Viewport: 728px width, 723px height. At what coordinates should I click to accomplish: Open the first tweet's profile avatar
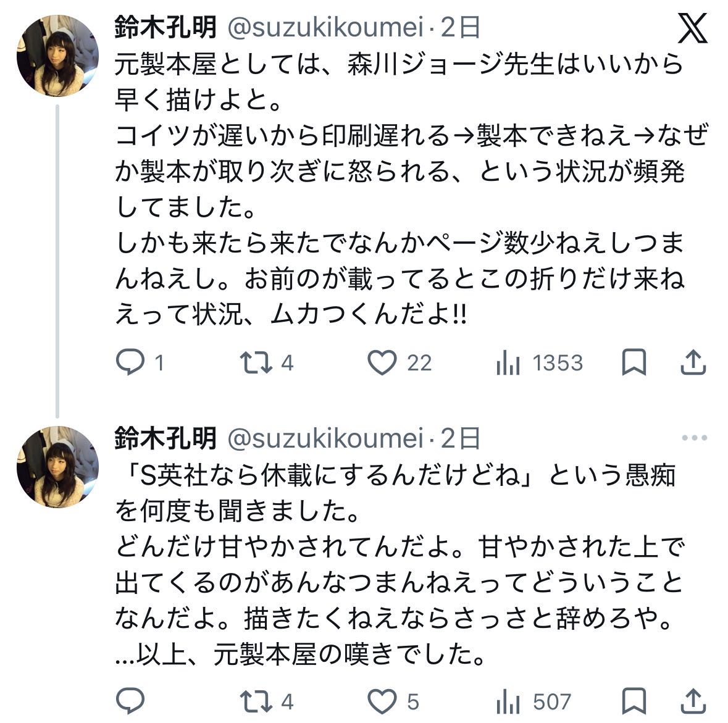[57, 57]
